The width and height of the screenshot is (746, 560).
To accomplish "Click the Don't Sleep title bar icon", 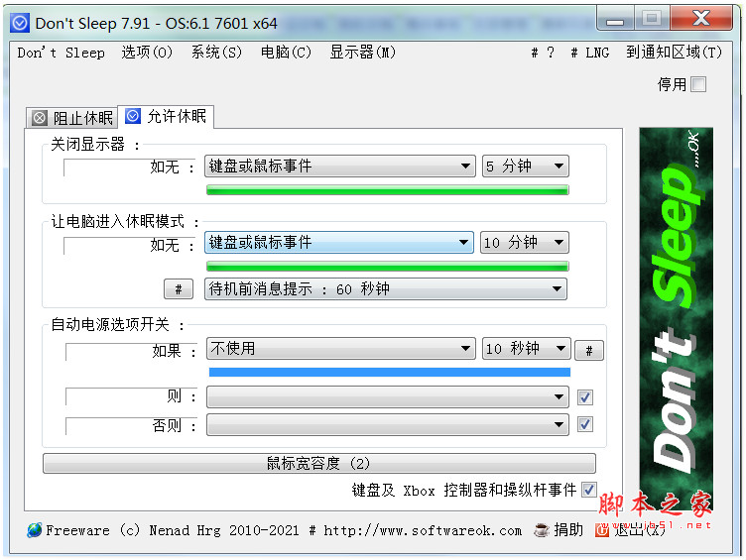I will 20,23.
